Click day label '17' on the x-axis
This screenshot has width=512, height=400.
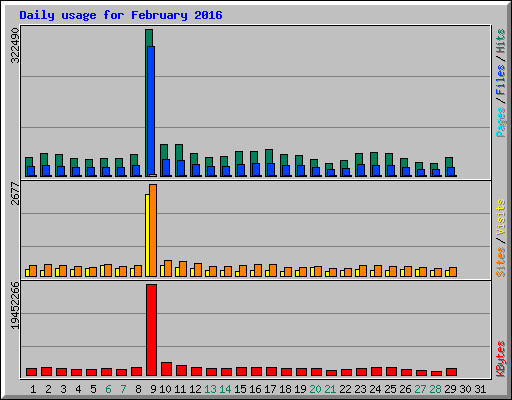[270, 389]
